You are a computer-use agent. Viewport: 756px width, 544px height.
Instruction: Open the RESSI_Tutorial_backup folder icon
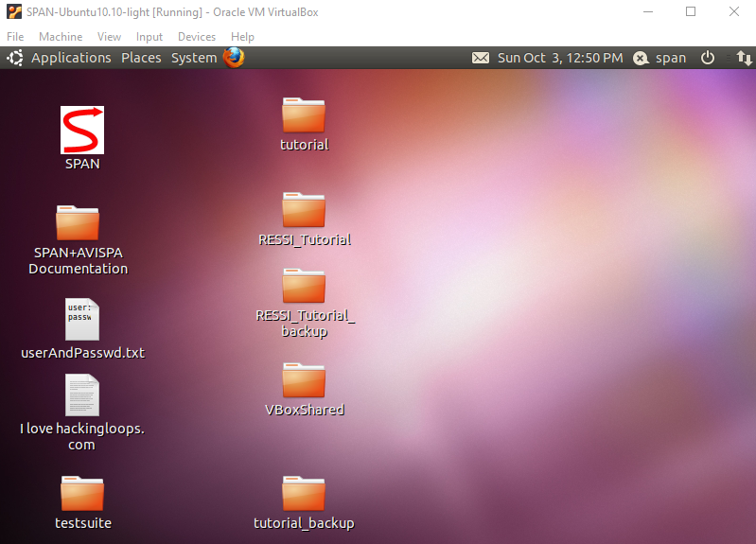tap(304, 286)
